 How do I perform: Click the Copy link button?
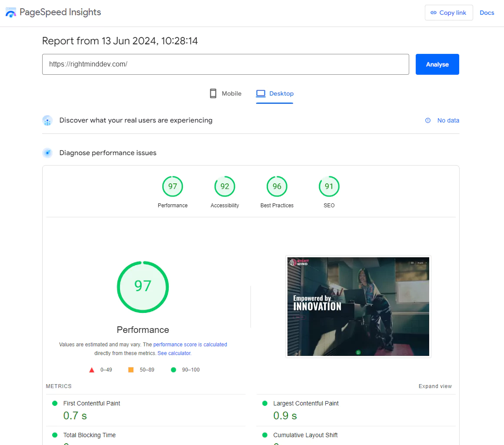coord(448,13)
